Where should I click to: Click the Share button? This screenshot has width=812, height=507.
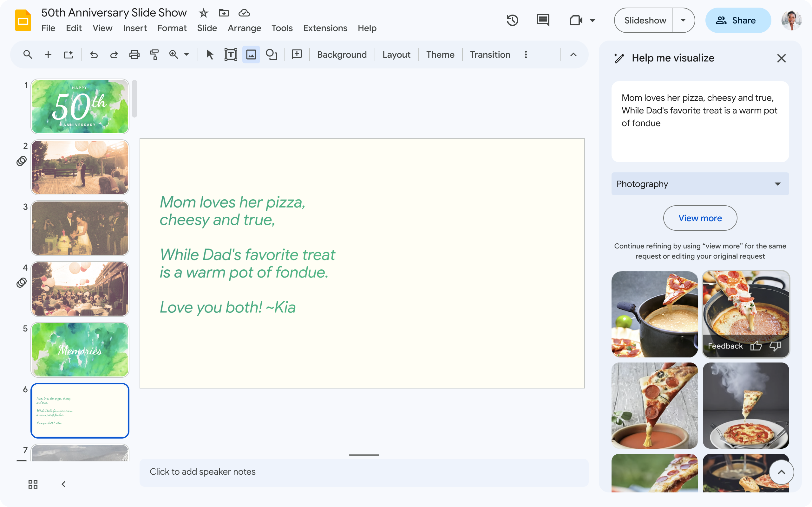point(737,21)
